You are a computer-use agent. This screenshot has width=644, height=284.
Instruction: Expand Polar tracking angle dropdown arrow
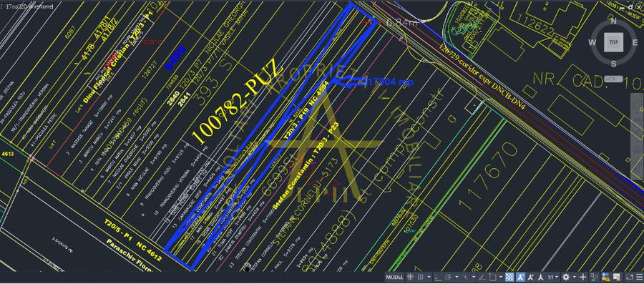457,277
